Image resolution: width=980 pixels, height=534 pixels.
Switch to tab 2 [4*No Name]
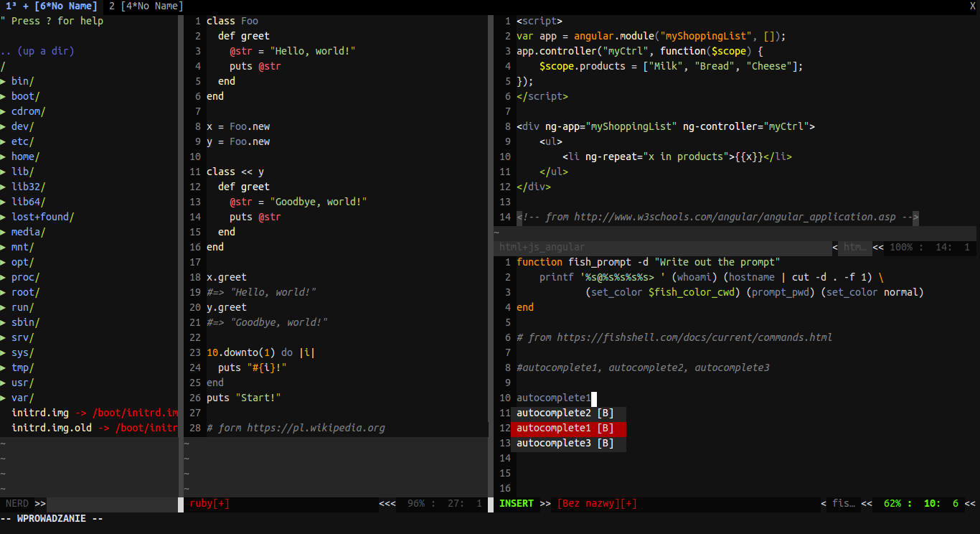click(146, 6)
